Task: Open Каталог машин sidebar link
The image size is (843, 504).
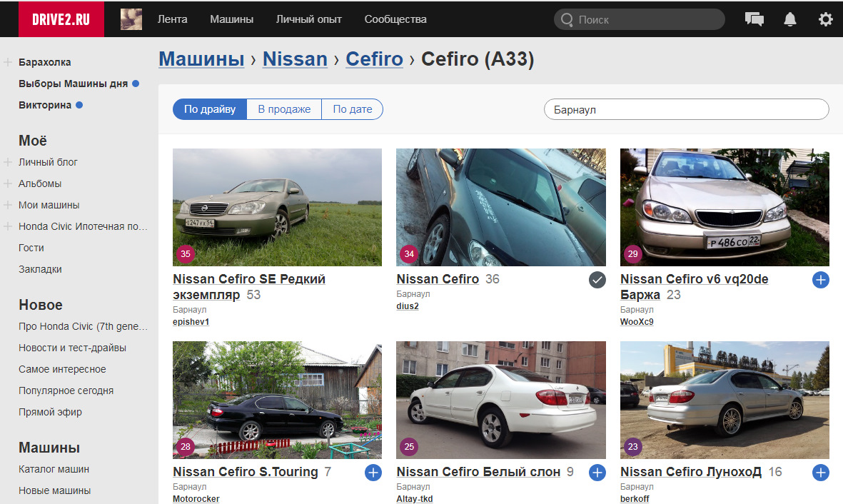Action: tap(54, 469)
